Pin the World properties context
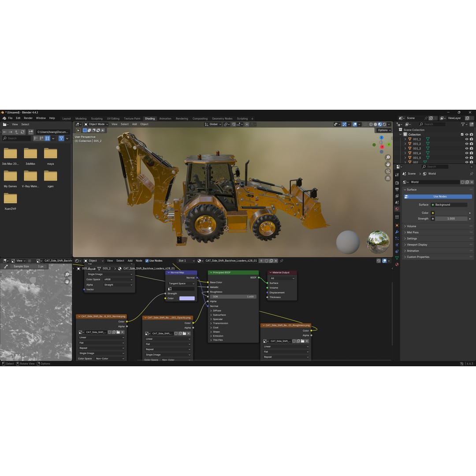476x476 pixels. 471,174
